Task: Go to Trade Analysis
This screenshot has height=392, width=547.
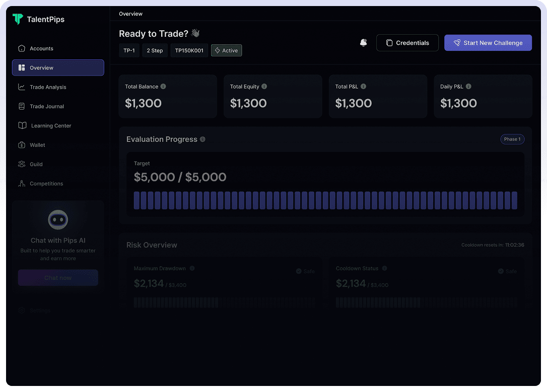Action: 58,87
